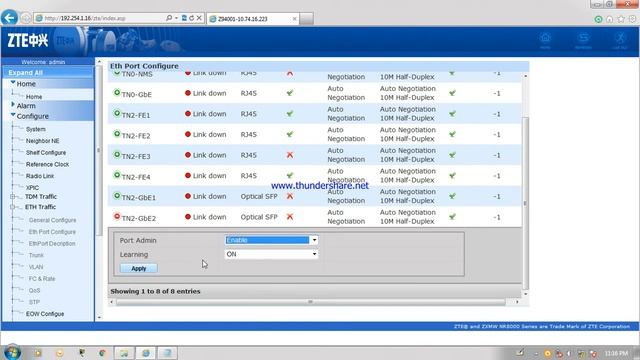This screenshot has width=640, height=360.
Task: Open Radio Link in the sidebar
Action: click(40, 176)
